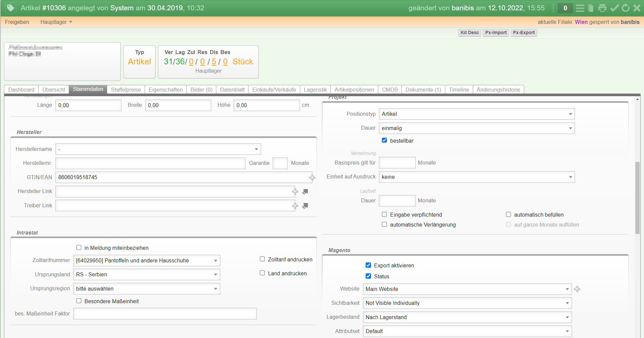Click the counter badge showing 0

[565, 8]
